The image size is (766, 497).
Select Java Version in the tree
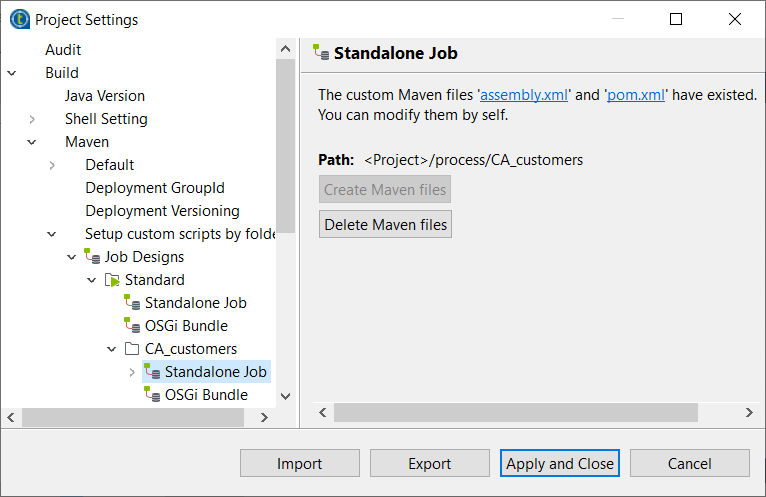click(x=105, y=96)
